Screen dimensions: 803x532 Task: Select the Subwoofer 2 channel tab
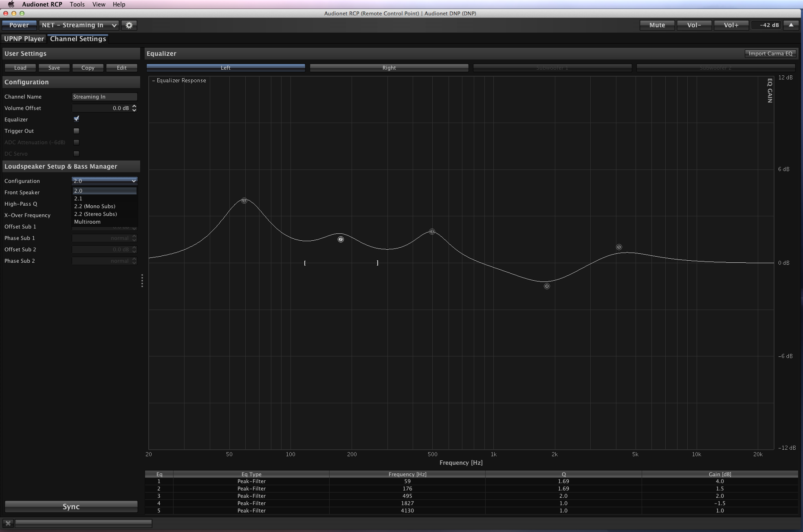(x=716, y=68)
